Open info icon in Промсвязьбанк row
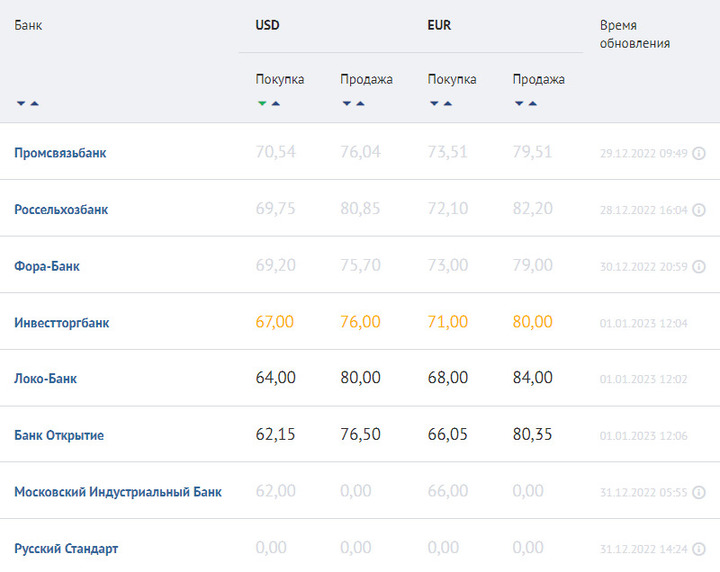This screenshot has height=572, width=720. (699, 153)
